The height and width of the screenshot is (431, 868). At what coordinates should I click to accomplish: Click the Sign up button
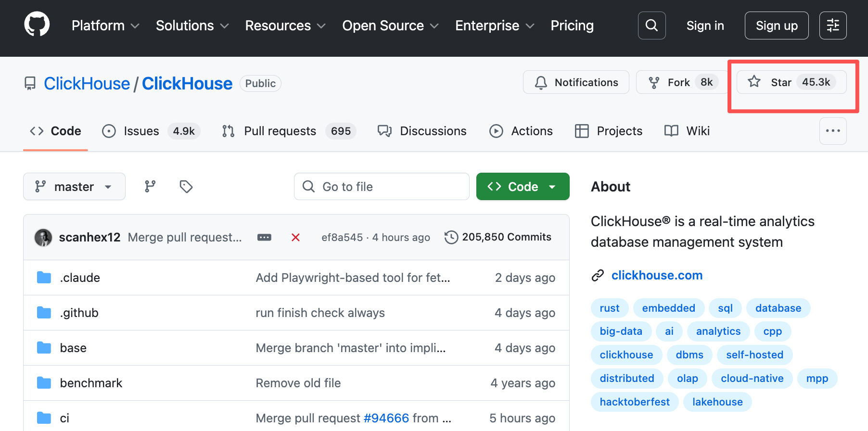(x=776, y=25)
